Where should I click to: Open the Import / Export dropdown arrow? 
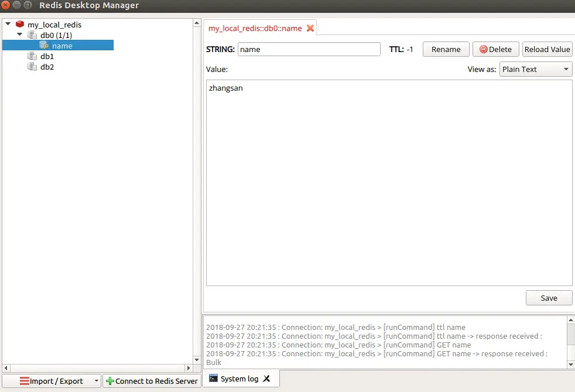(x=97, y=381)
